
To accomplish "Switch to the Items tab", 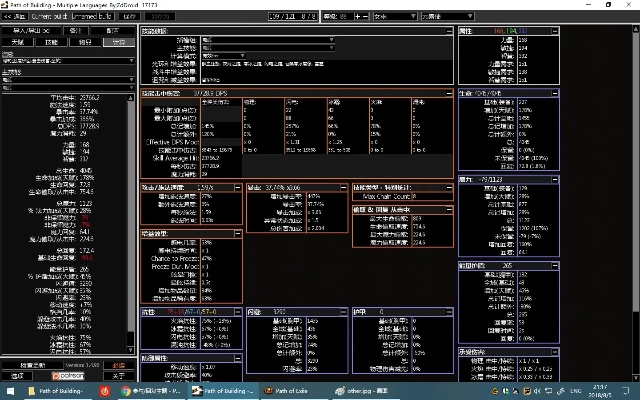I will pos(85,42).
